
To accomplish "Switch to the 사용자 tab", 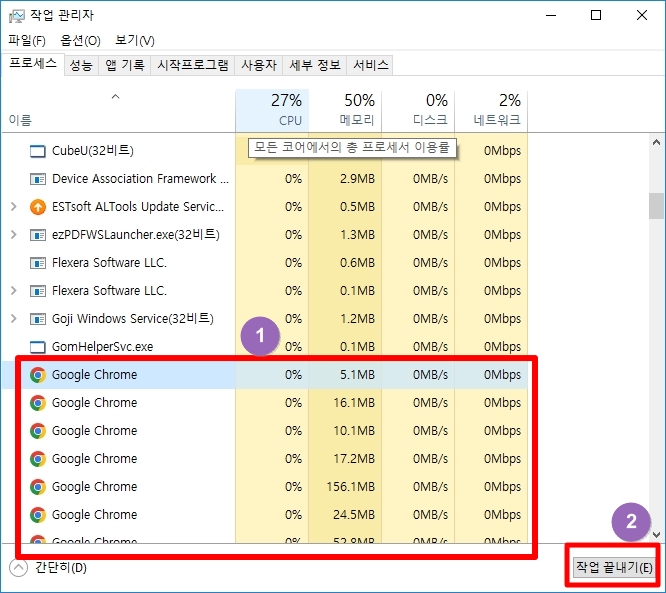I will click(259, 65).
